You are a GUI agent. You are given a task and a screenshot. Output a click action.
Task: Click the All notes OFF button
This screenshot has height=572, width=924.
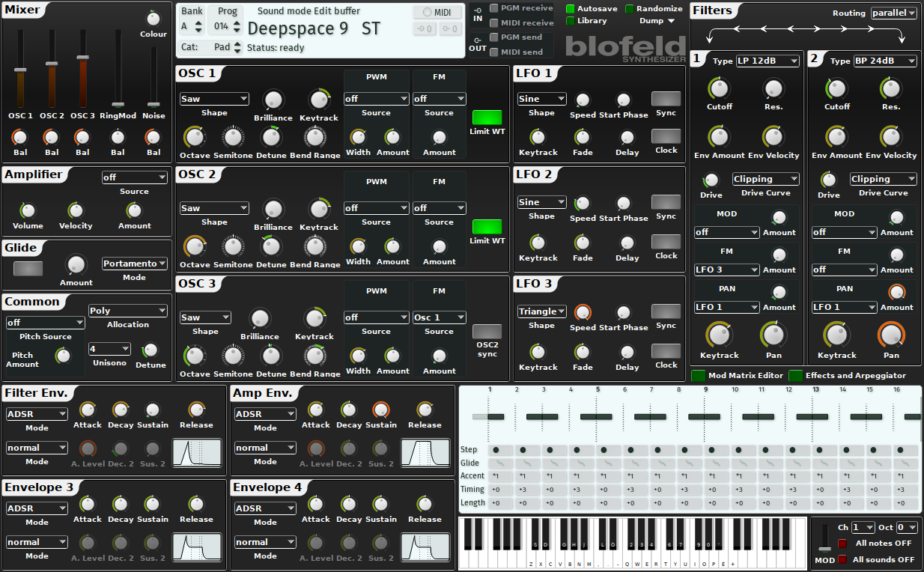[x=875, y=544]
